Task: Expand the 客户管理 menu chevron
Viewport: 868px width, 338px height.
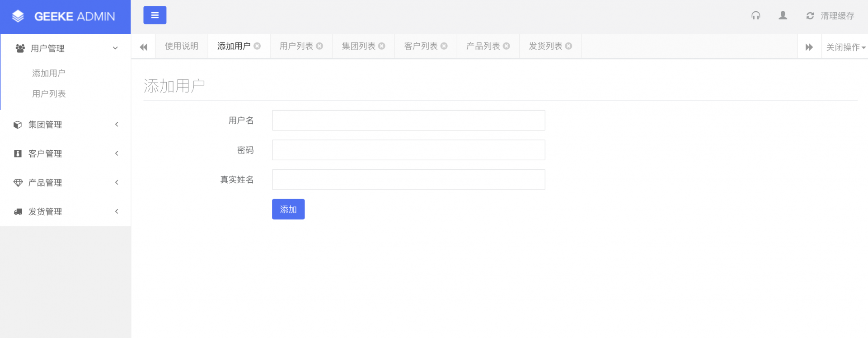Action: click(x=117, y=153)
